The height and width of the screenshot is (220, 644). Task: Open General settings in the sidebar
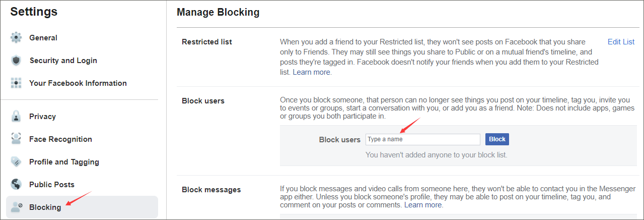(x=43, y=38)
